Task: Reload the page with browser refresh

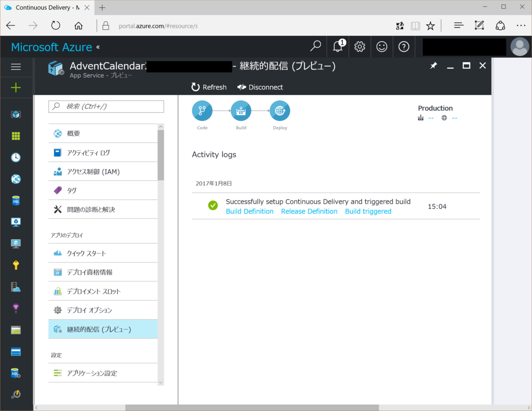Action: coord(56,25)
